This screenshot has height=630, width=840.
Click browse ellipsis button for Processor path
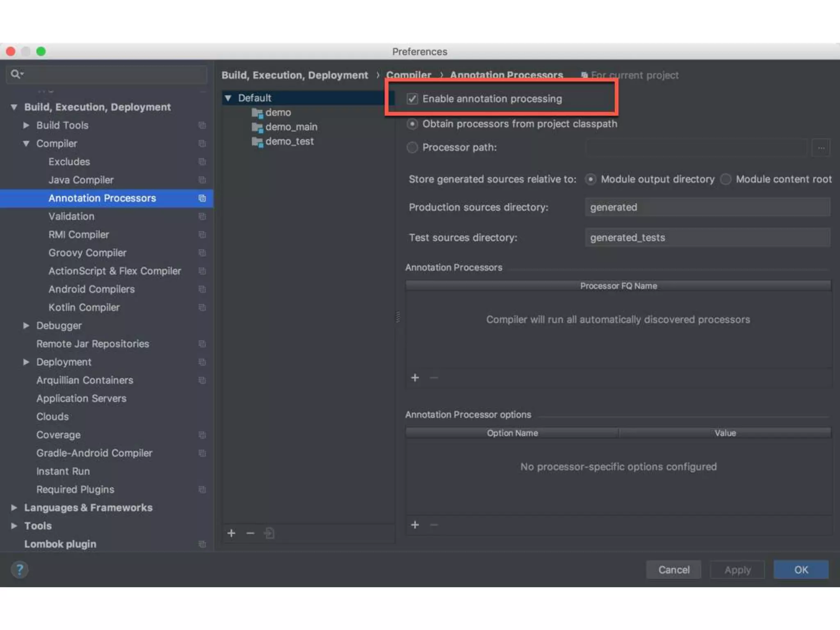821,148
